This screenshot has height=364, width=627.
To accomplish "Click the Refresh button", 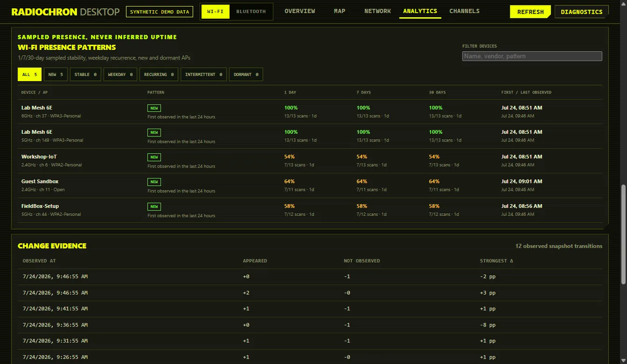I will 530,12.
